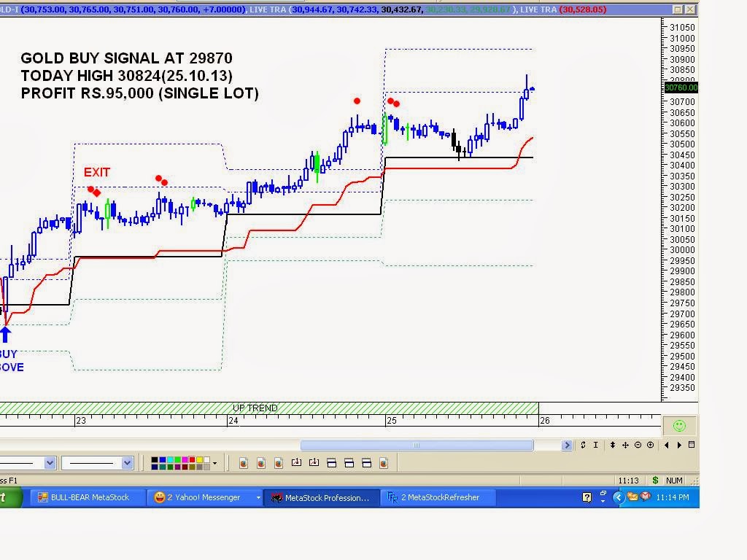Click the zoom in icon on the chart toolbar

[x=649, y=444]
